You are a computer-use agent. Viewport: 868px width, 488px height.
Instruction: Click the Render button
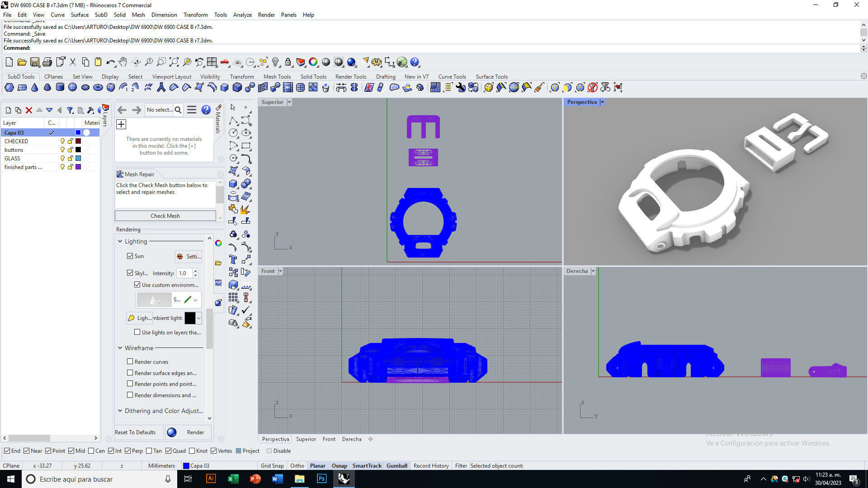coord(188,432)
